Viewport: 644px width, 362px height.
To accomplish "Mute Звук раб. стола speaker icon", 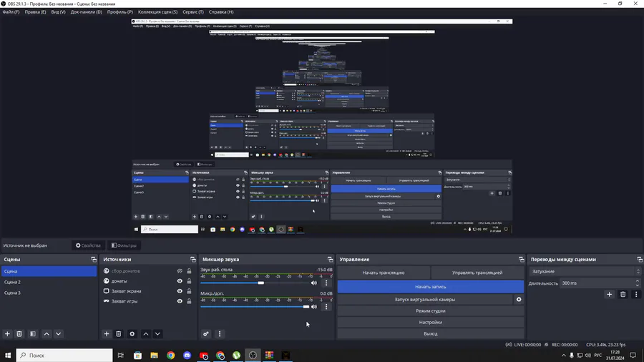I will pos(314,283).
